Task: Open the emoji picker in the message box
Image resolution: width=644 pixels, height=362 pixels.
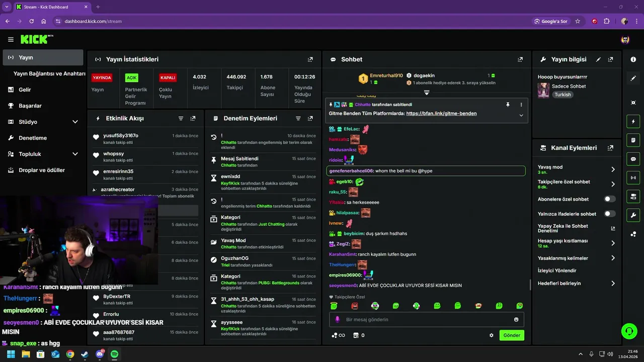Action: coord(516,320)
